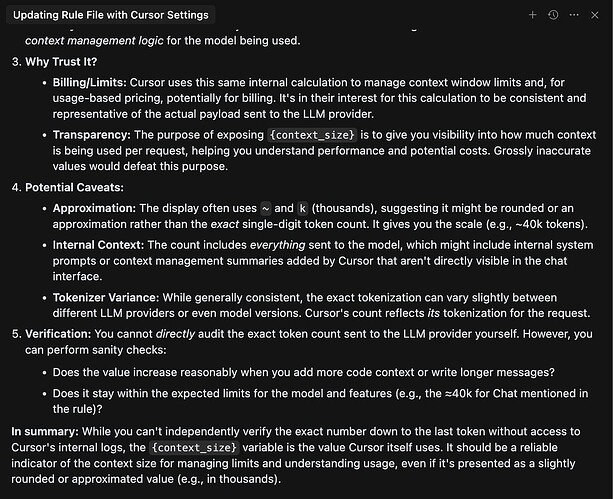Image resolution: width=613 pixels, height=499 pixels.
Task: Open chat history via the clock icon
Action: 553,15
